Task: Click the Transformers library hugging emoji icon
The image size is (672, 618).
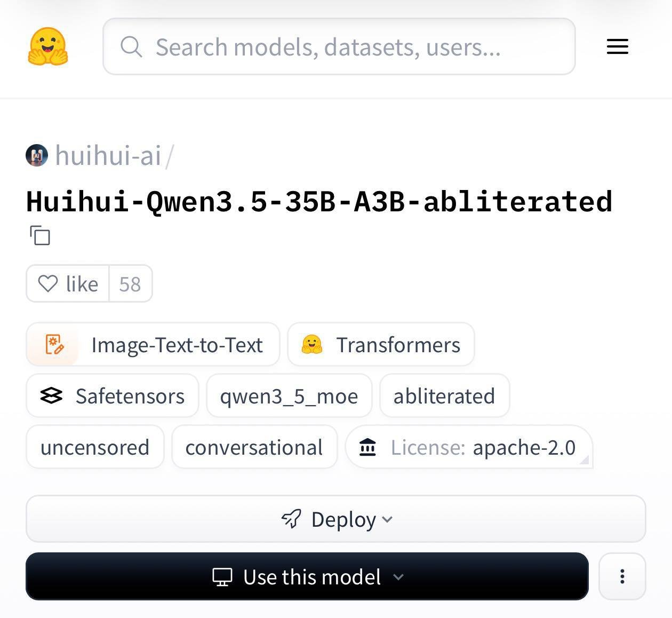Action: point(314,345)
